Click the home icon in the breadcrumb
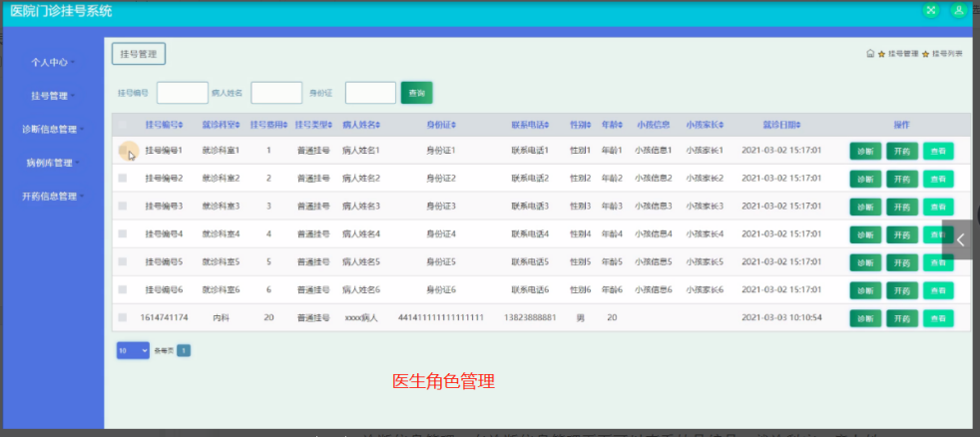This screenshot has width=980, height=437. pyautogui.click(x=870, y=54)
